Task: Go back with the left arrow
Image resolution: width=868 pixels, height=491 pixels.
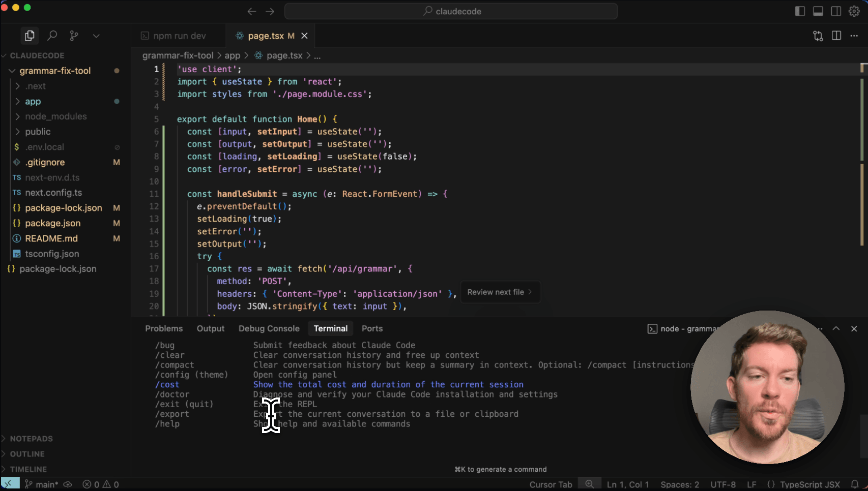Action: tap(251, 11)
